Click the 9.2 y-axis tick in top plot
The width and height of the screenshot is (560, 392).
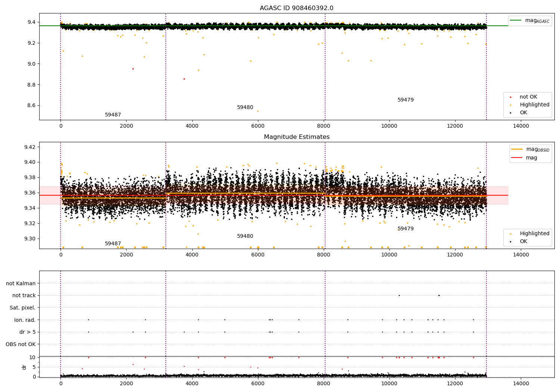[x=31, y=43]
